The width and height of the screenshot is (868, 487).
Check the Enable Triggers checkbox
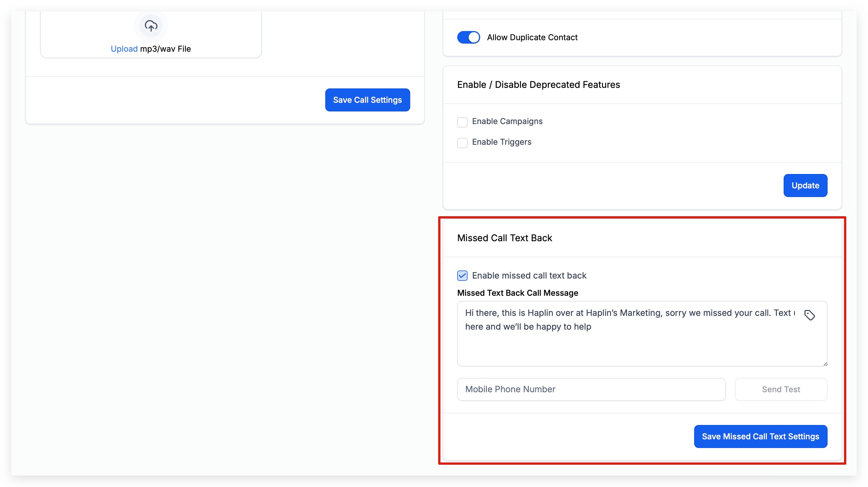pos(462,143)
